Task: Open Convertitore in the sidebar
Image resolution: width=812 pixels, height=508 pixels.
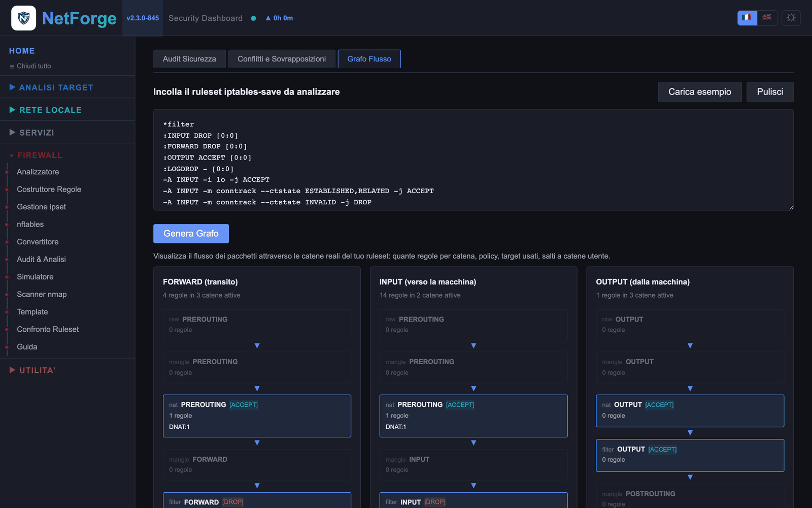Action: coord(38,242)
